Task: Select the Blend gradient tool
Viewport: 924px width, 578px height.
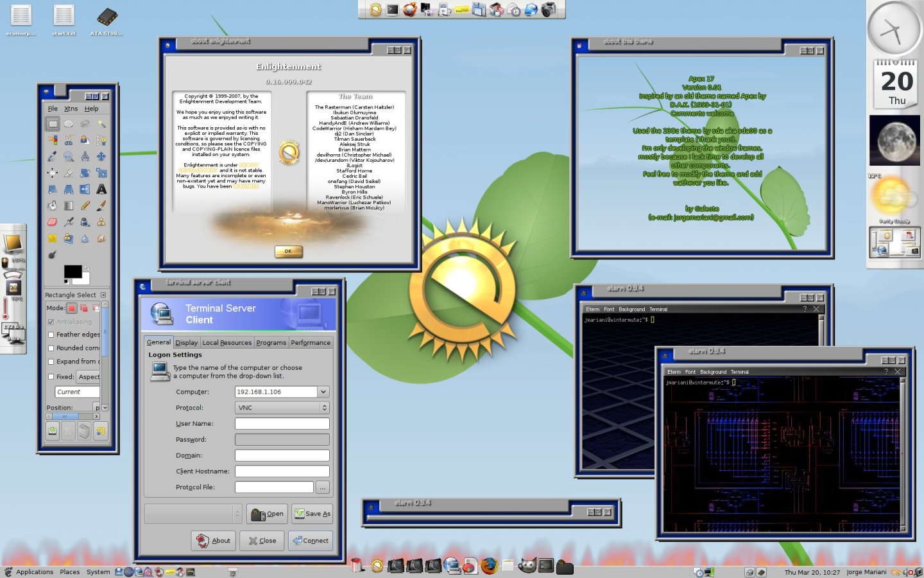Action: tap(69, 206)
